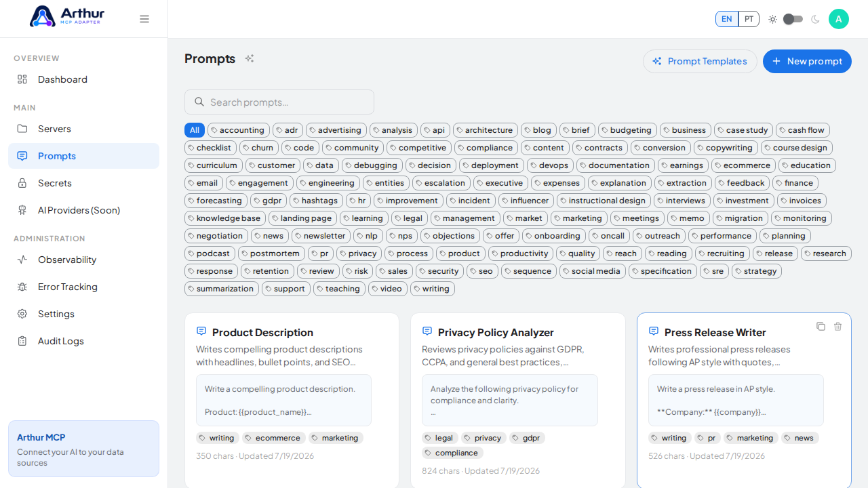Click the Dashboard grid icon in sidebar
This screenshot has width=868, height=488.
click(22, 79)
